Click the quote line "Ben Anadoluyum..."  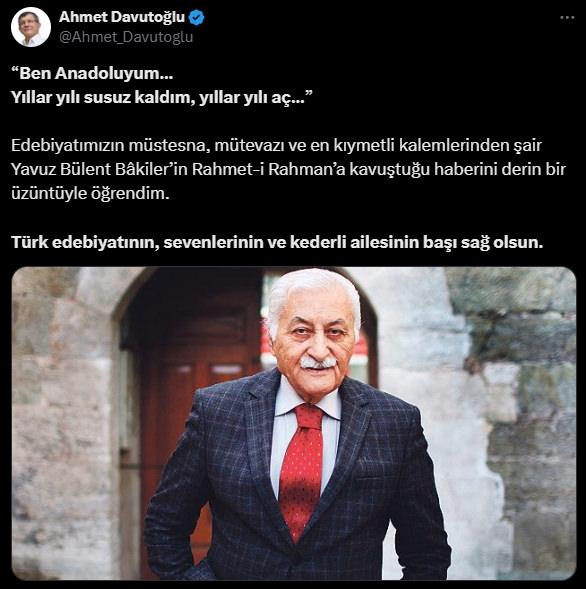[x=92, y=73]
